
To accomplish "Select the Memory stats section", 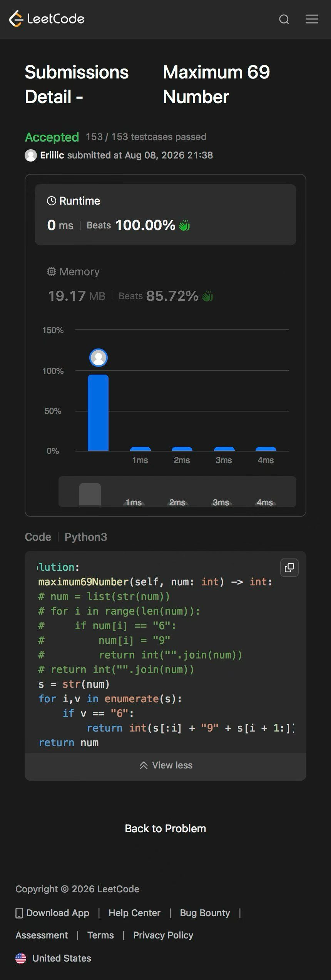I will (165, 285).
